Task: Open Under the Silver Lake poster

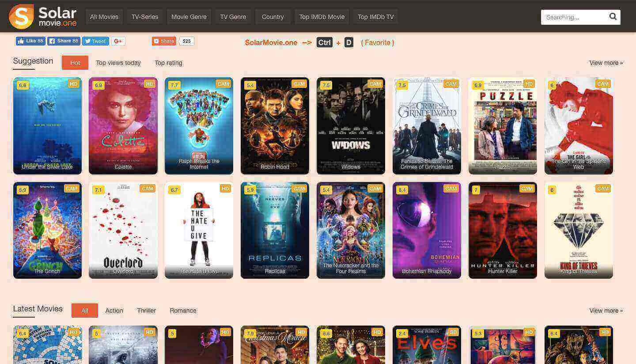Action: pyautogui.click(x=47, y=126)
